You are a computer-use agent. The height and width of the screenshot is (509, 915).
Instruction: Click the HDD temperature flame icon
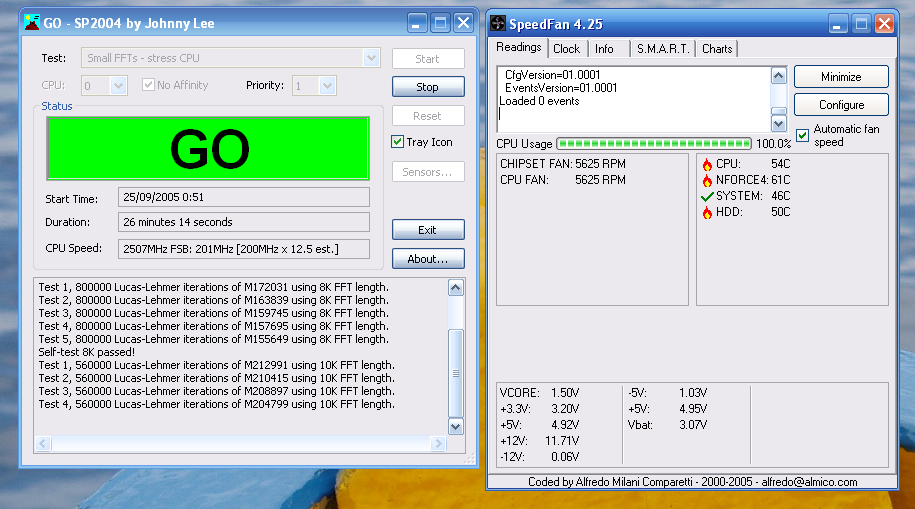(x=707, y=212)
